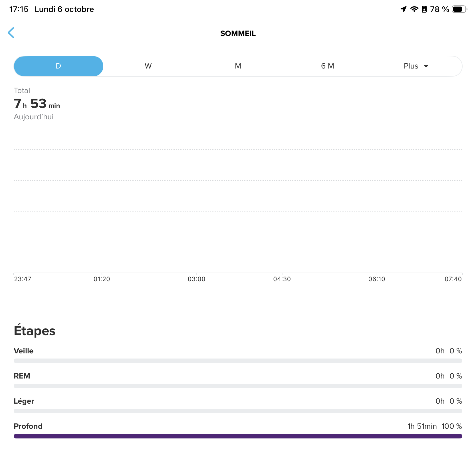Tap the Veille stage bar

[x=238, y=361]
